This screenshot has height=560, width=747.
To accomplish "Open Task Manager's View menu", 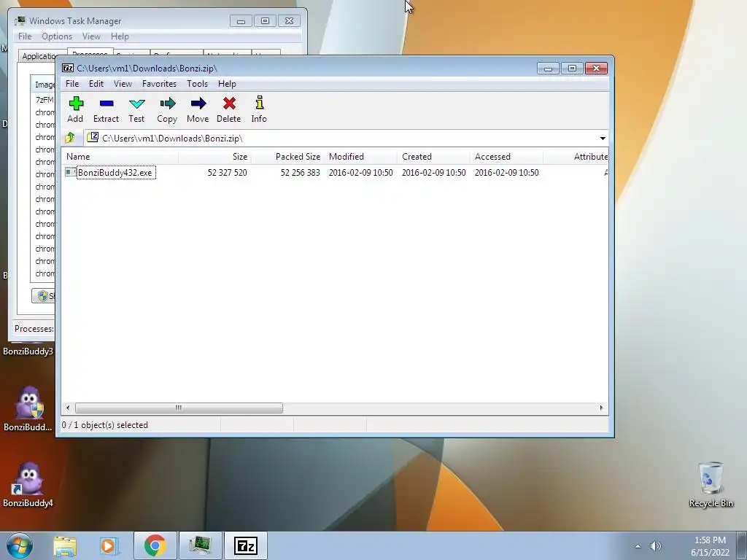I will (91, 36).
